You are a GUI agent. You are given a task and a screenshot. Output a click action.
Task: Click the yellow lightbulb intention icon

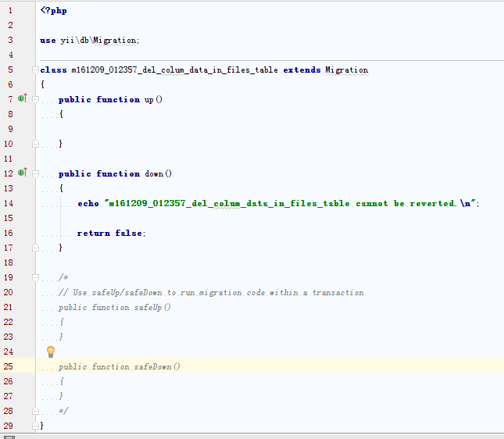[x=51, y=352]
